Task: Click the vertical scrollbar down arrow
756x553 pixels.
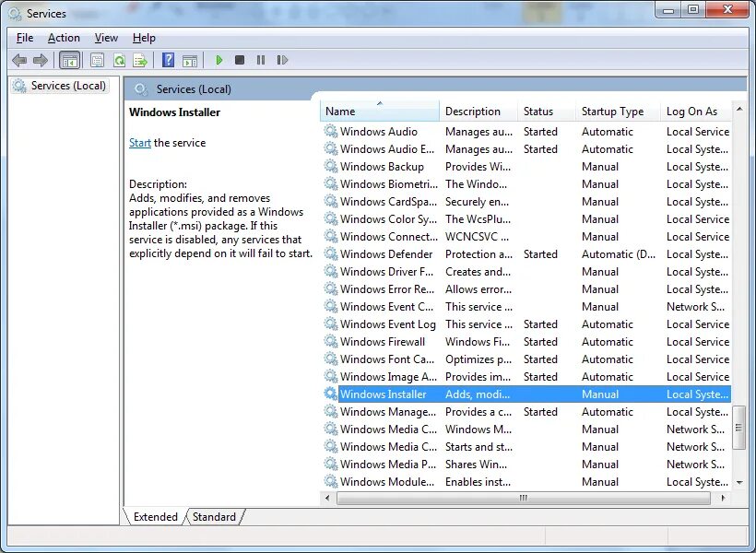Action: tap(739, 483)
